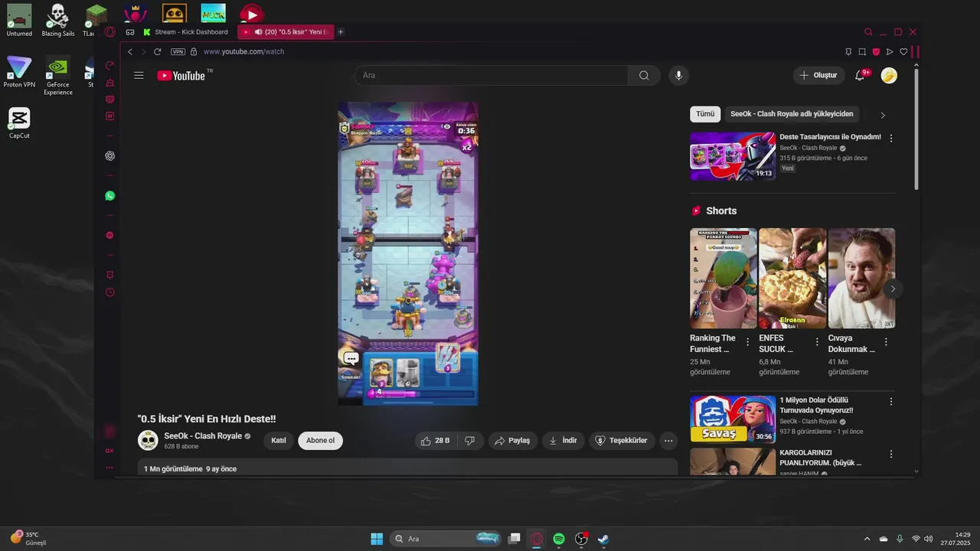This screenshot has height=551, width=980.
Task: Open Spotify from the taskbar
Action: 559,539
